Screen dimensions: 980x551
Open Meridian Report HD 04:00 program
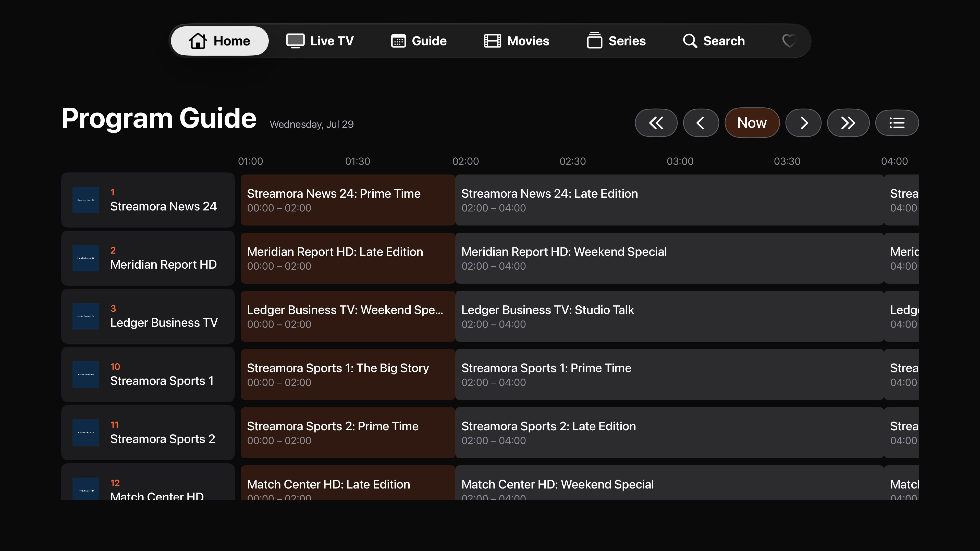point(902,258)
